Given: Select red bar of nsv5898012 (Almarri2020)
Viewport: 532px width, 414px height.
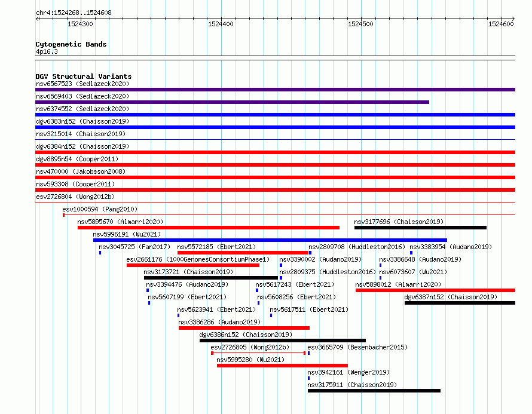Looking at the screenshot, I should [x=435, y=290].
